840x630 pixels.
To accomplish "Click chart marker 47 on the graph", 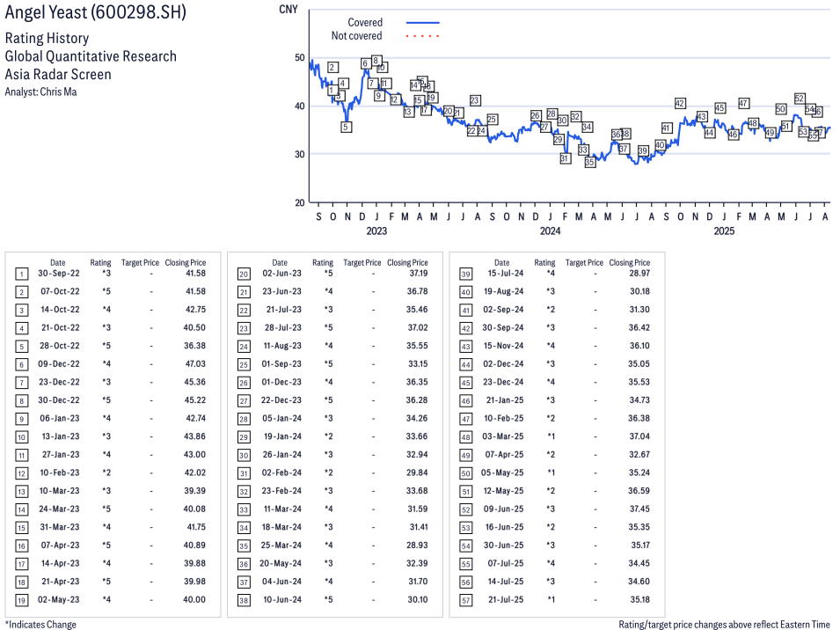I will click(743, 104).
